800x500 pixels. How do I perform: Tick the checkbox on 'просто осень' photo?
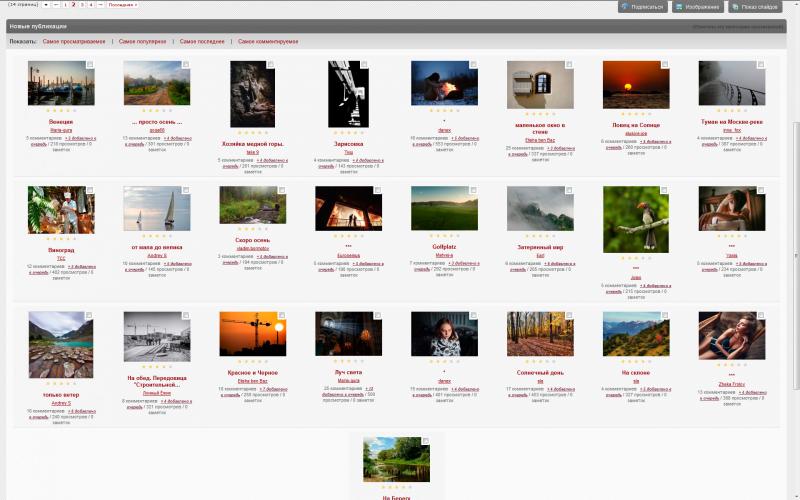(x=186, y=65)
